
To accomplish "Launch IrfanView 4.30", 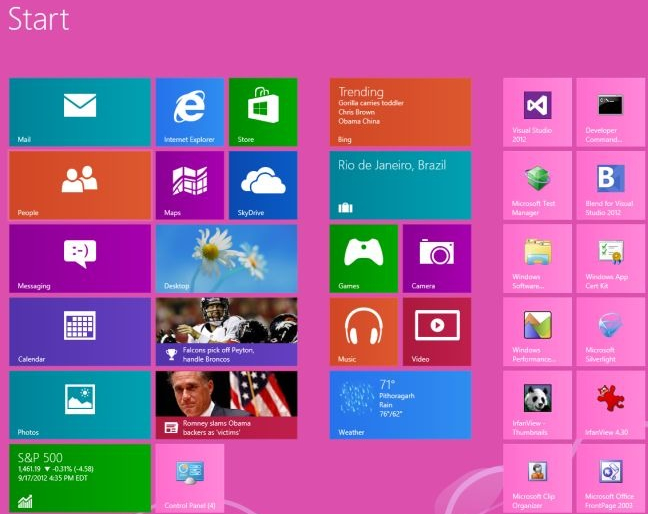I will pyautogui.click(x=610, y=405).
